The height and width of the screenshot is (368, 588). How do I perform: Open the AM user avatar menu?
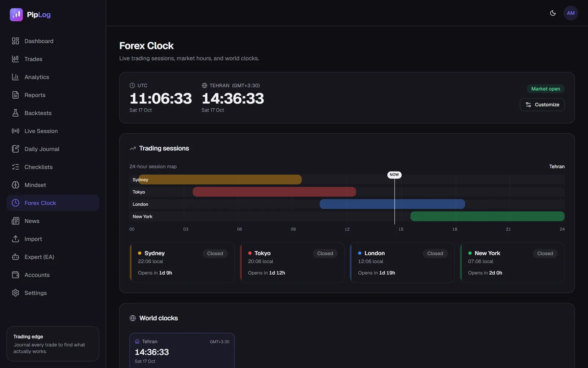[571, 13]
